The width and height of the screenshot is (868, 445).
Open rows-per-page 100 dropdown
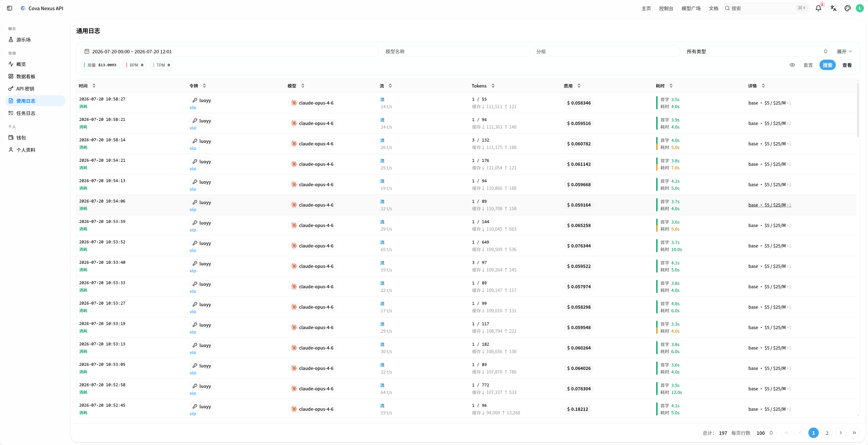coord(765,433)
